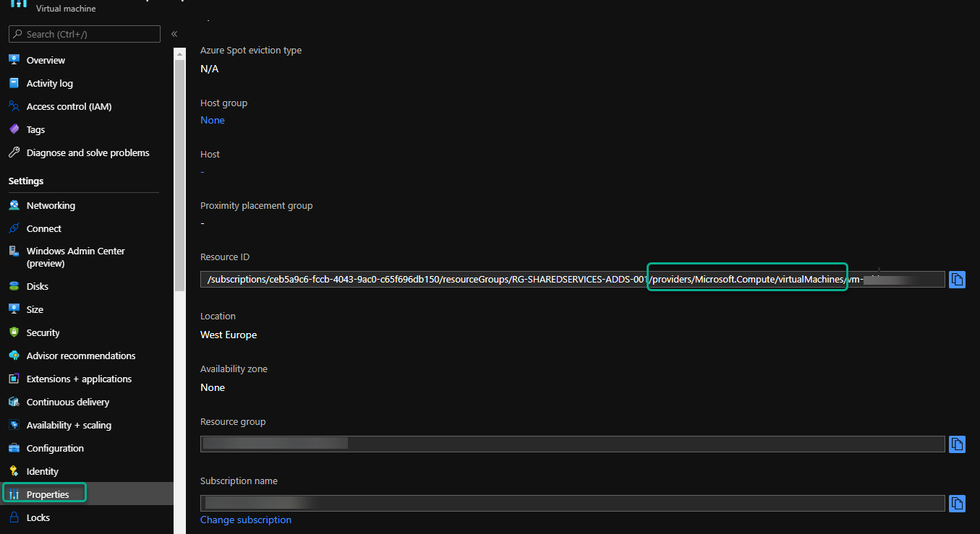The width and height of the screenshot is (980, 534).
Task: Open Diagnose and solve problems
Action: (x=87, y=152)
